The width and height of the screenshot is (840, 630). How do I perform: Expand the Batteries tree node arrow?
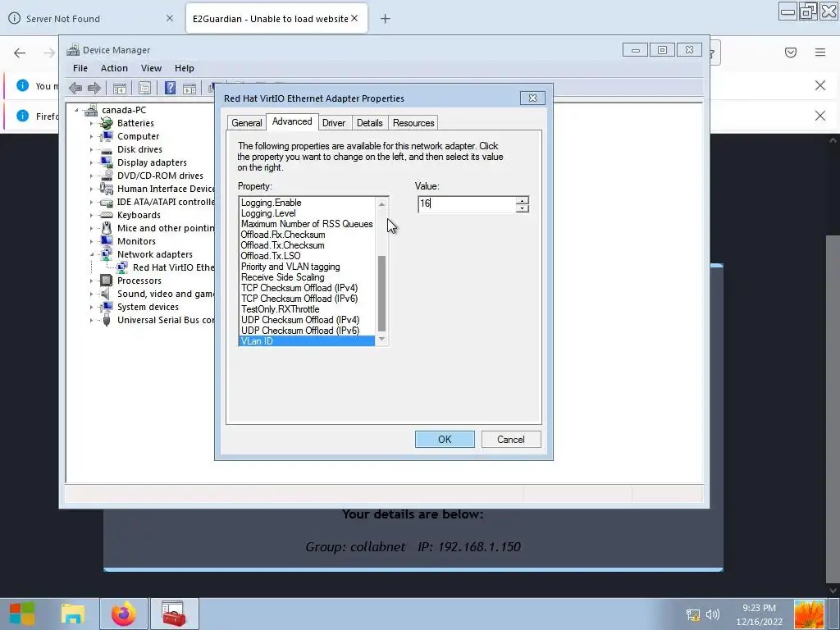(91, 123)
